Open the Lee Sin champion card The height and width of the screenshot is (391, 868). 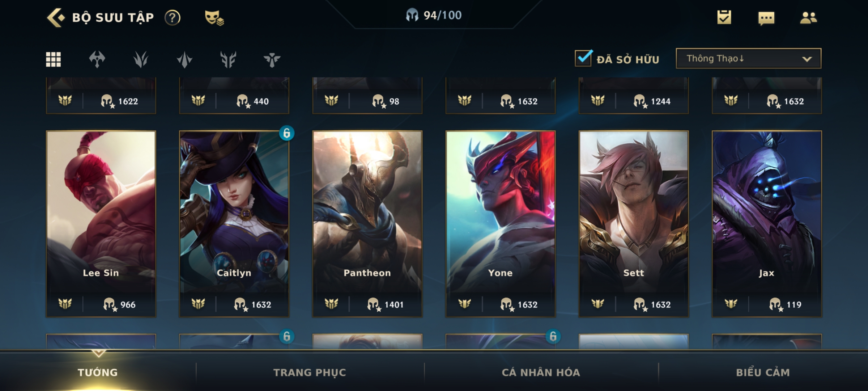click(101, 224)
